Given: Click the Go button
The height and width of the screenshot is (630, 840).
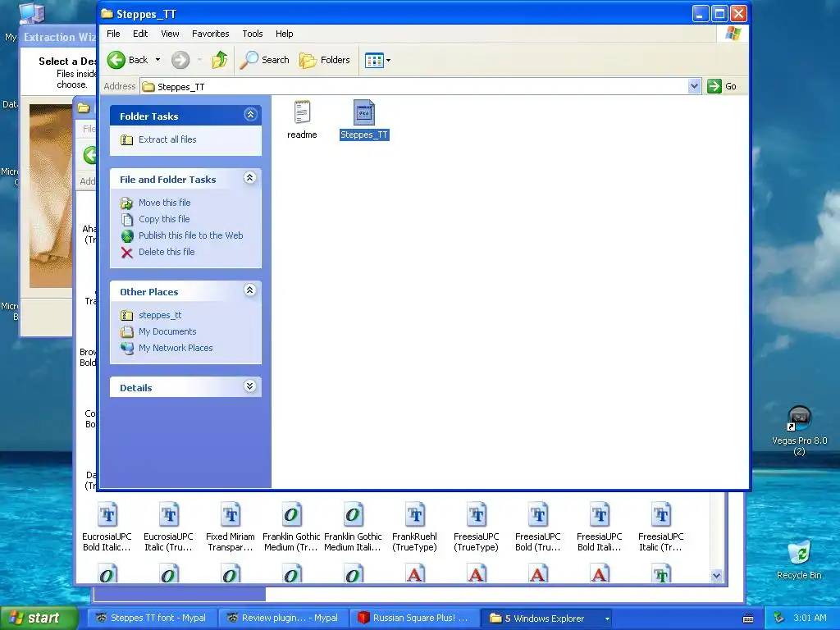Looking at the screenshot, I should (x=722, y=86).
